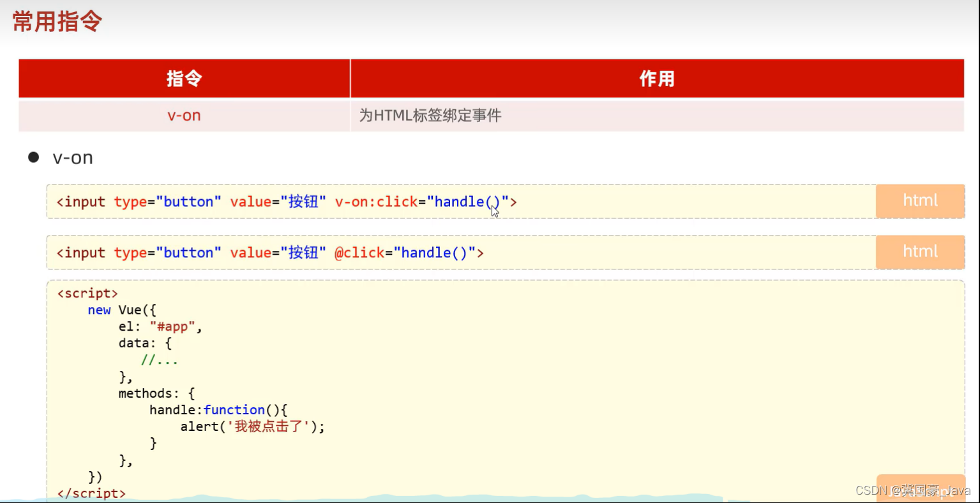Click the methods: { line
980x503 pixels.
pos(156,393)
